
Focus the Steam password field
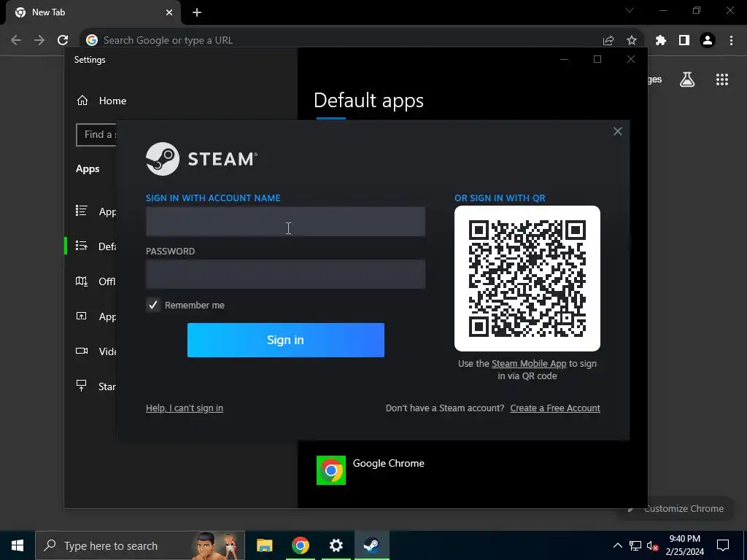click(x=285, y=274)
